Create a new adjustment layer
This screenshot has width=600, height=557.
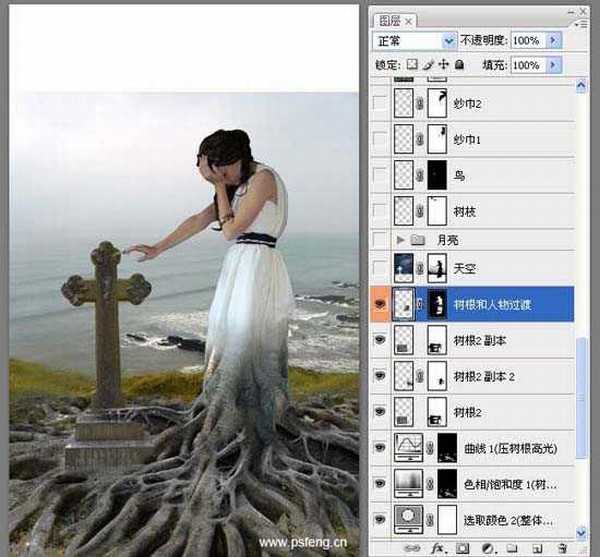point(488,548)
